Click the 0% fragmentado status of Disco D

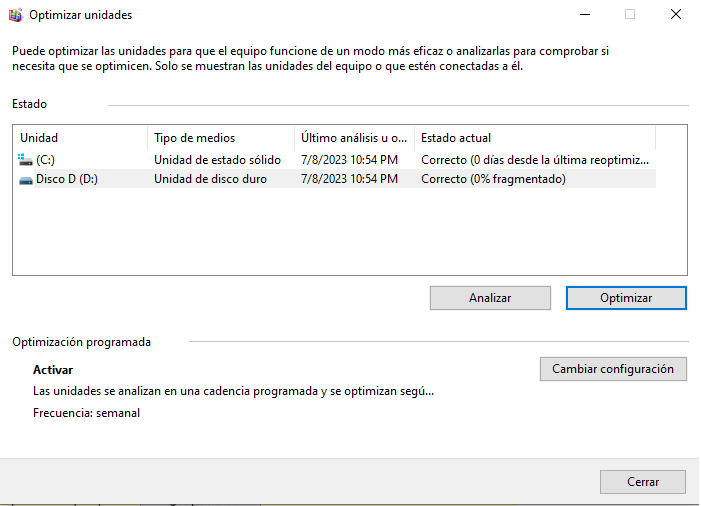493,180
